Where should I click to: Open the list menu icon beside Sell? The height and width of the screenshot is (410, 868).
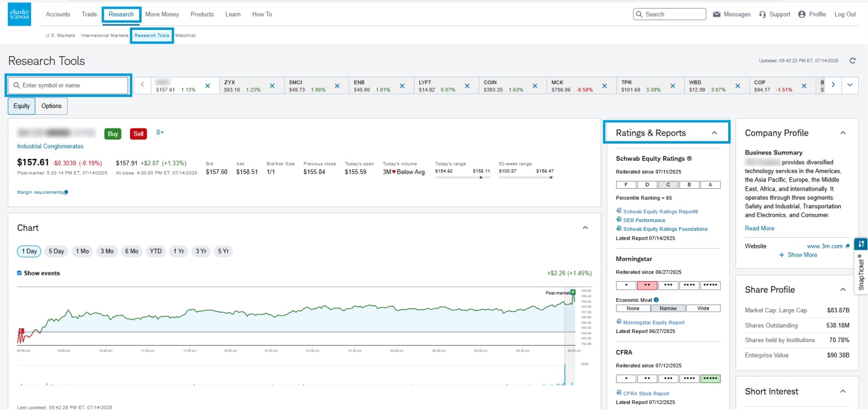160,132
